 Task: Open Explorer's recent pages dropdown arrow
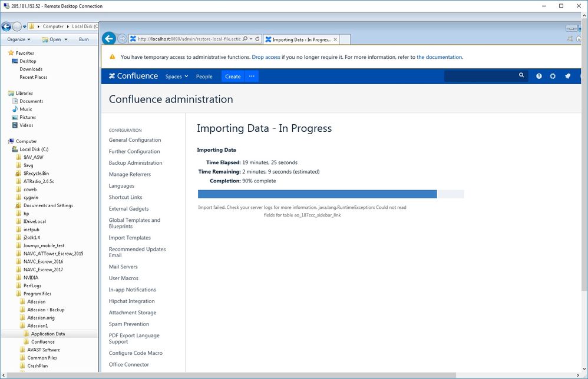tap(24, 26)
